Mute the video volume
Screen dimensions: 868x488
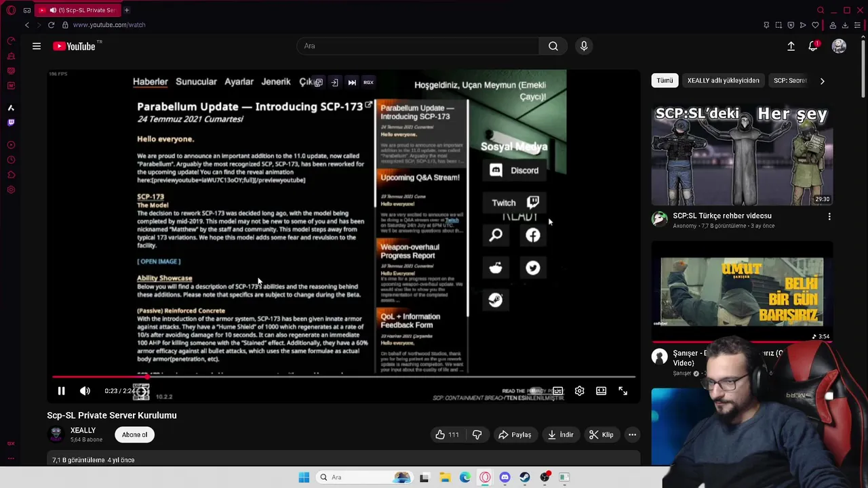(85, 391)
